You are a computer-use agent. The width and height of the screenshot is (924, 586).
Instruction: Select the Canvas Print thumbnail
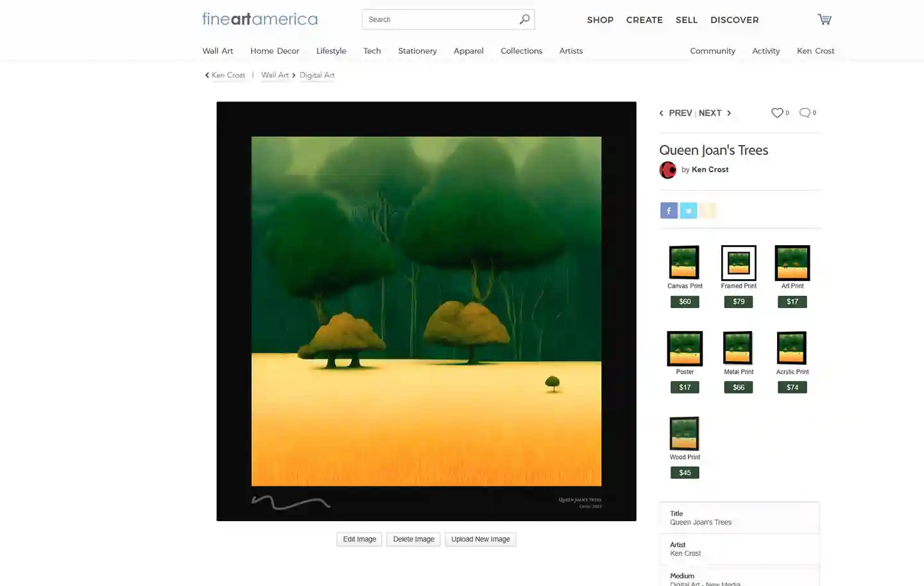684,263
